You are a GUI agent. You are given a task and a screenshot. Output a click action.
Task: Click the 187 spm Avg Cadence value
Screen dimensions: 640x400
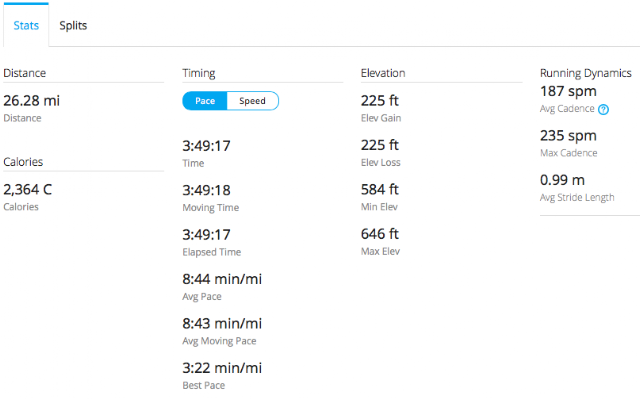tap(568, 91)
